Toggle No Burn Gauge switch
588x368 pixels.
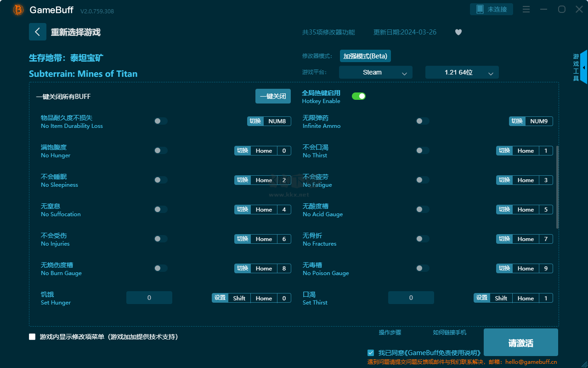pyautogui.click(x=160, y=268)
